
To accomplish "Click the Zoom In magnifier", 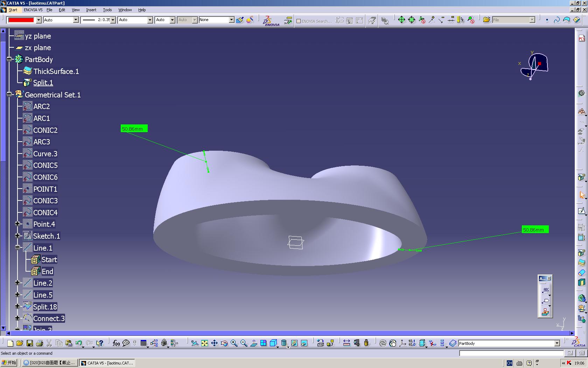I will (x=234, y=343).
